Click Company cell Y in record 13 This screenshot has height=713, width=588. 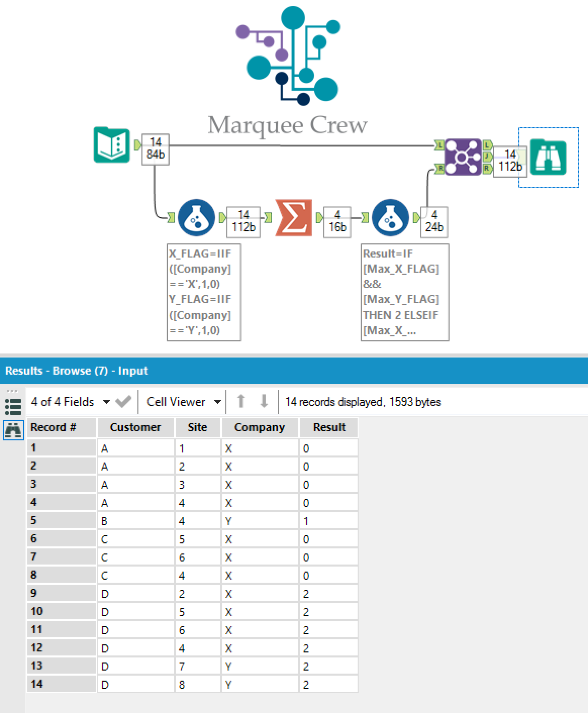click(260, 666)
